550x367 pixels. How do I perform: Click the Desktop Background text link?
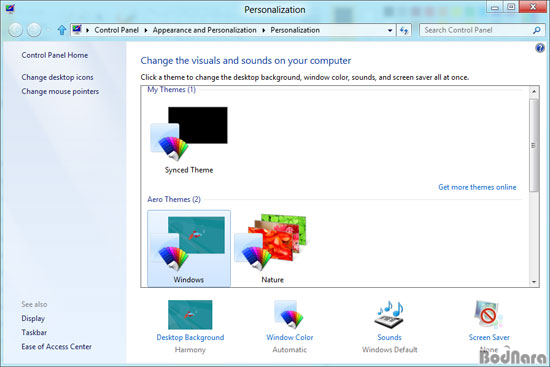pyautogui.click(x=190, y=337)
